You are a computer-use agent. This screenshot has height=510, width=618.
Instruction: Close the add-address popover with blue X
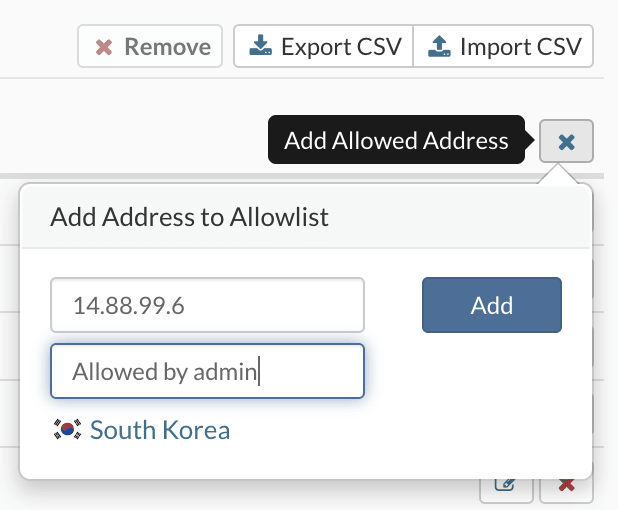[566, 141]
